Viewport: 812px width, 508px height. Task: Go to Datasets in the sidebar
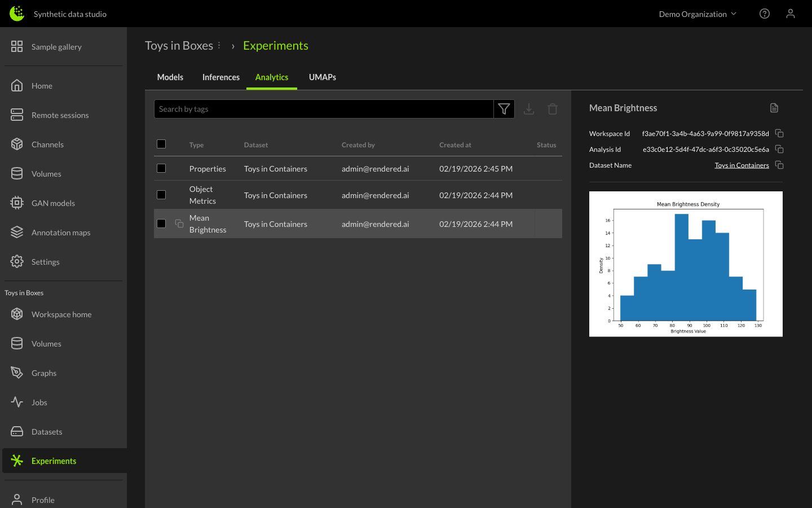(47, 432)
